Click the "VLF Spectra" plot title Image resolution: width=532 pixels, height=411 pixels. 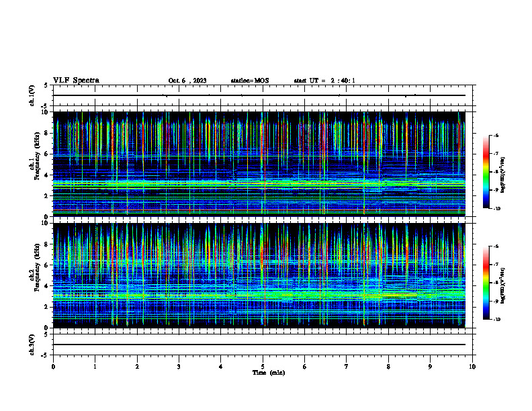(x=76, y=81)
